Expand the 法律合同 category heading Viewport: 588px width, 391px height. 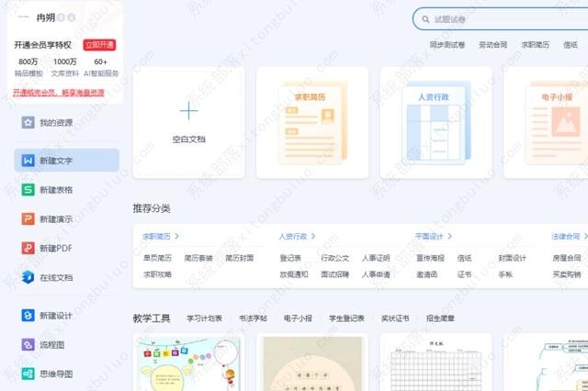point(566,236)
